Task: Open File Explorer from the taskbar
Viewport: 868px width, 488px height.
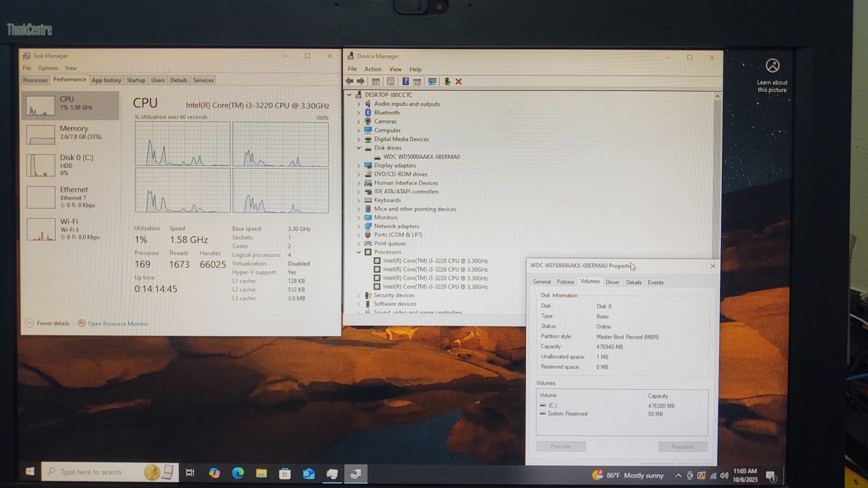Action: pyautogui.click(x=261, y=473)
